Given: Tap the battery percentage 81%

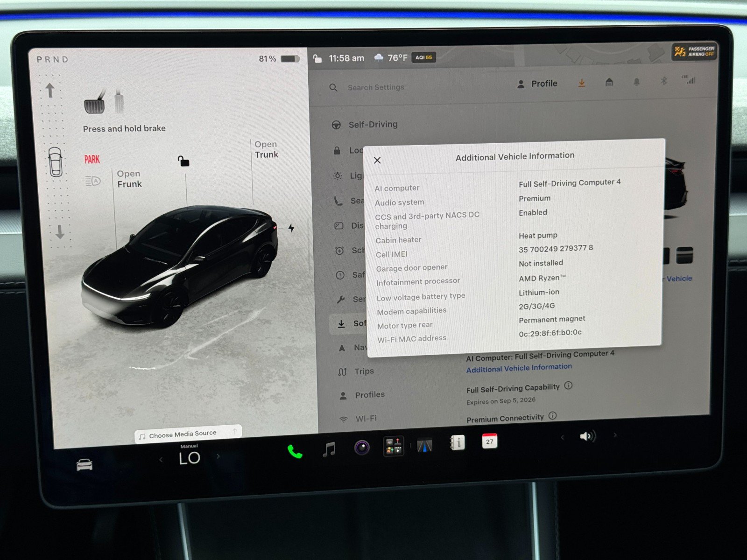Looking at the screenshot, I should [x=268, y=59].
